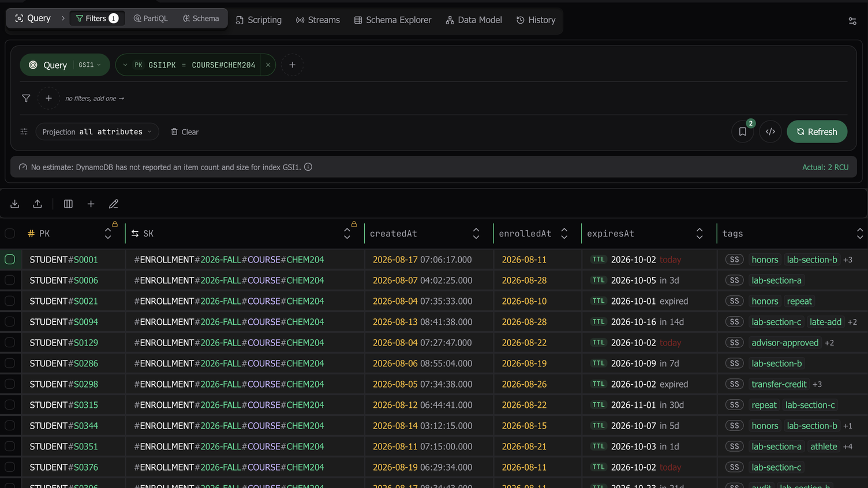Click the funnel filter icon
The image size is (868, 488).
26,99
